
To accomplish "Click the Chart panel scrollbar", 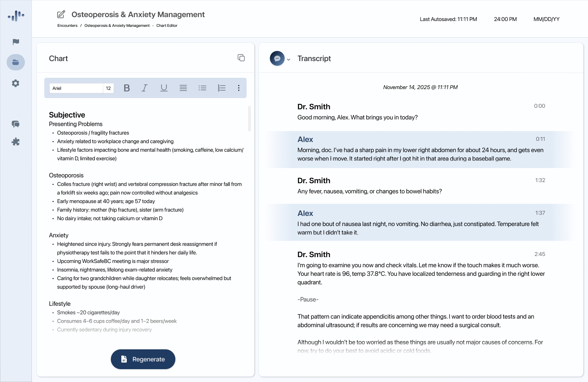I will tap(249, 119).
